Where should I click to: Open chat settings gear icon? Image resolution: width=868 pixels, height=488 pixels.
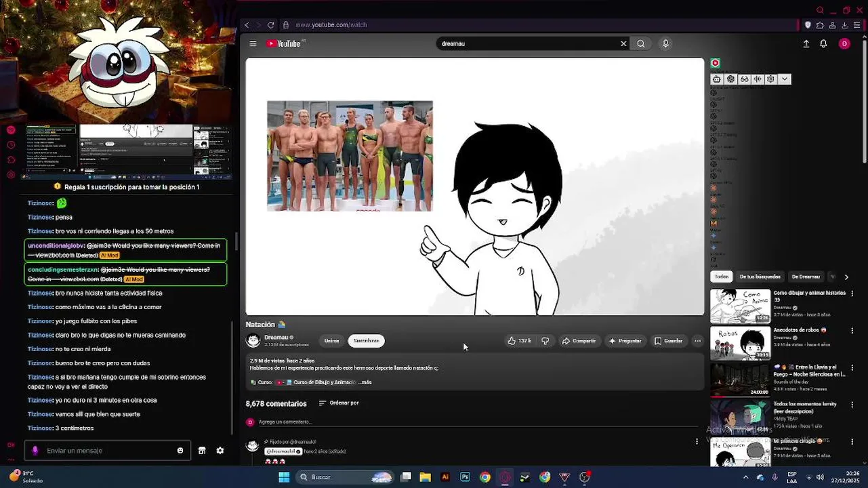(x=220, y=451)
